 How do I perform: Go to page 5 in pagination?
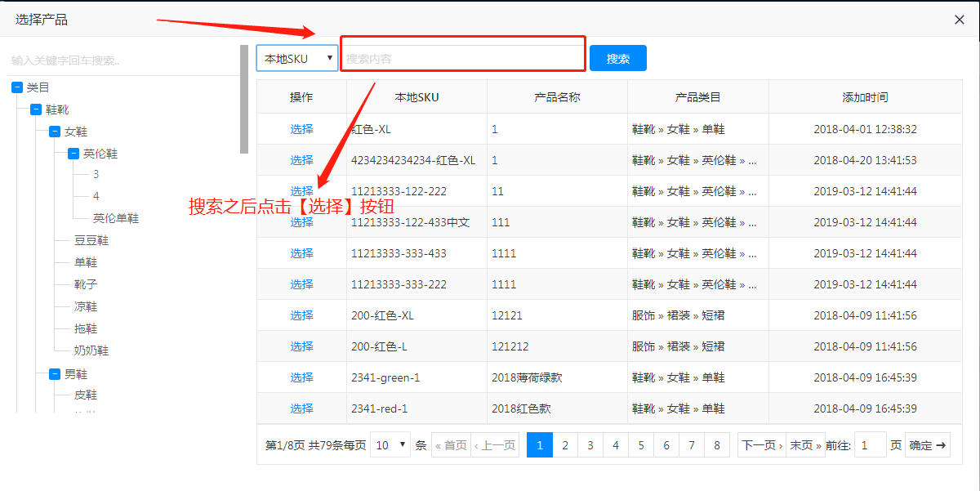pos(641,445)
